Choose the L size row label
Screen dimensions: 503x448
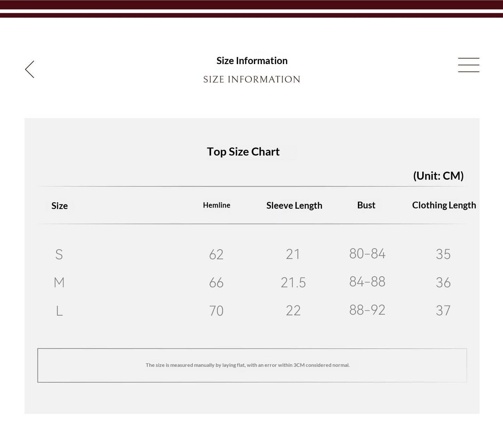(x=60, y=310)
